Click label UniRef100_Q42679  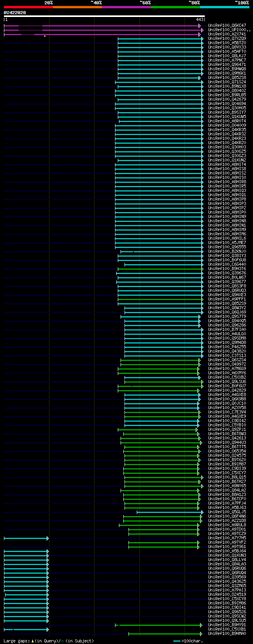[x=227, y=100]
